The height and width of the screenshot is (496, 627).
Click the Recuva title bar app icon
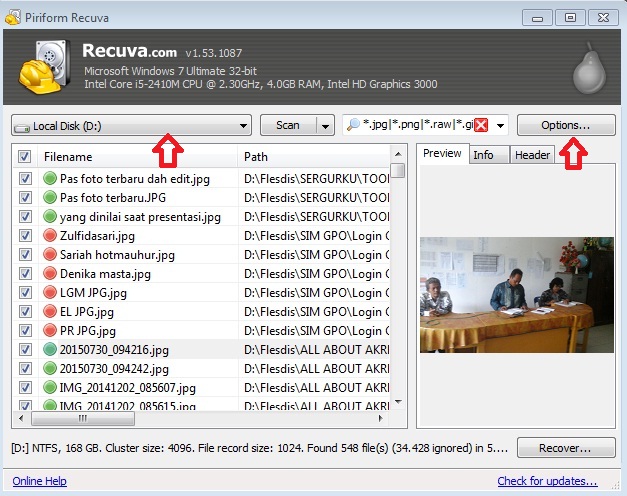tap(13, 18)
